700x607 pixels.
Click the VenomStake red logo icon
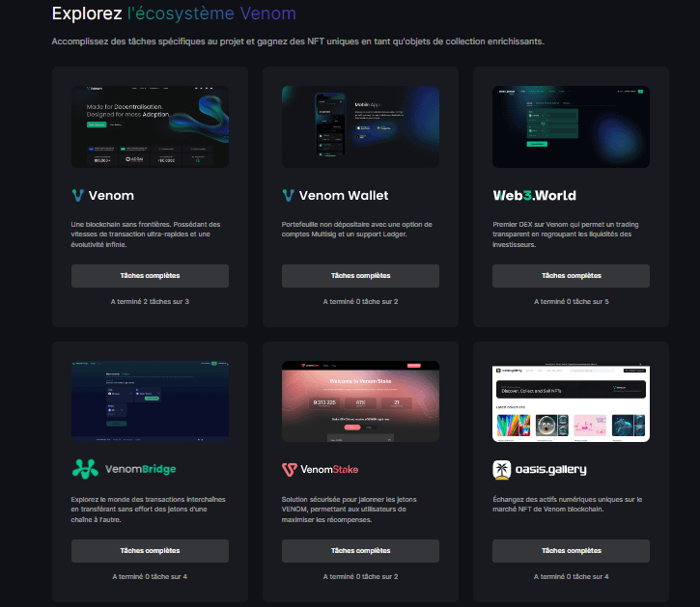[289, 469]
